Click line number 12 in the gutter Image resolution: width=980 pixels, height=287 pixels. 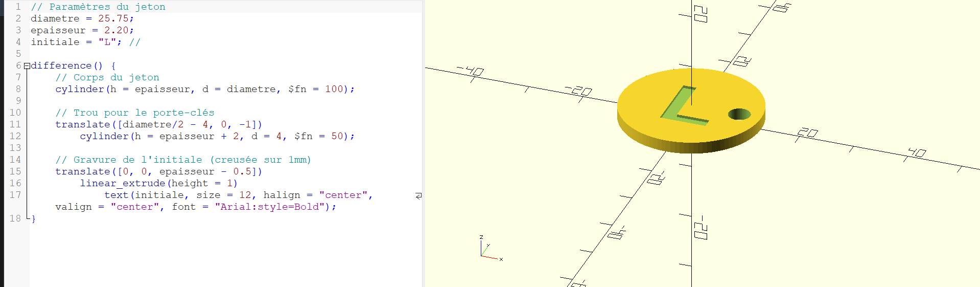point(15,136)
